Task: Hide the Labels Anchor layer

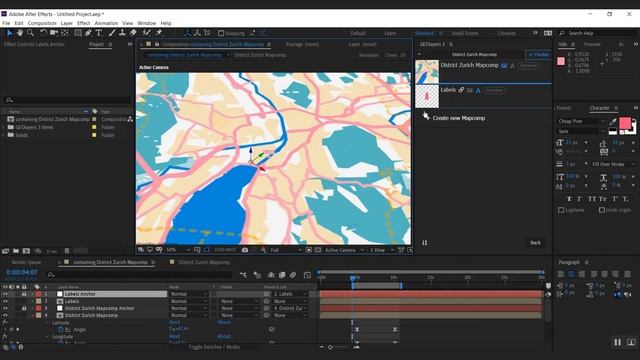Action: tap(5, 294)
